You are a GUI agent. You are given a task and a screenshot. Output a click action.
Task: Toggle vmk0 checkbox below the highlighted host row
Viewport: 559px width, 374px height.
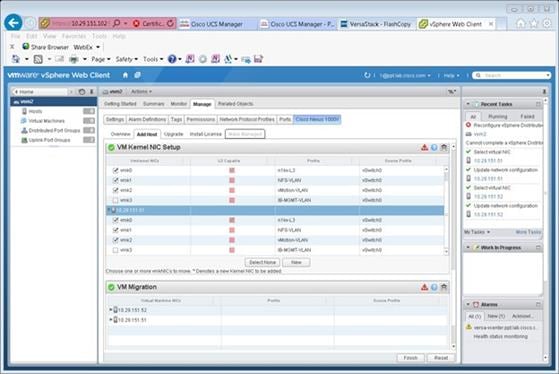click(x=116, y=220)
